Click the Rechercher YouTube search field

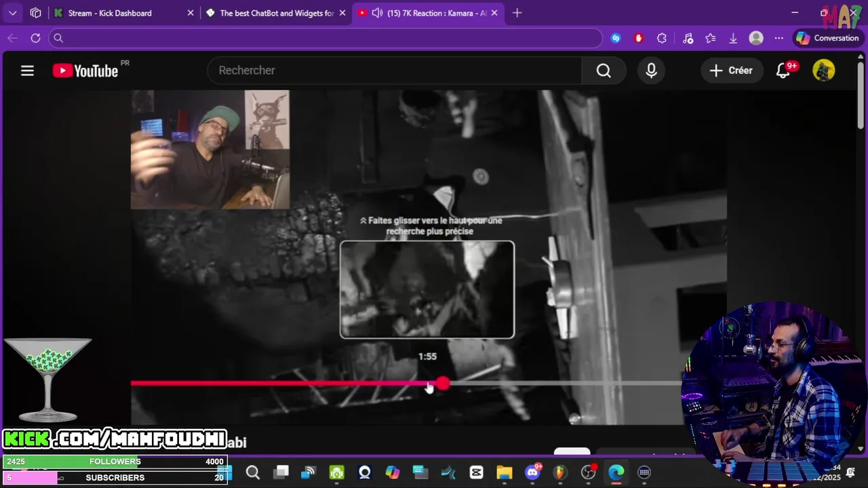tap(395, 70)
